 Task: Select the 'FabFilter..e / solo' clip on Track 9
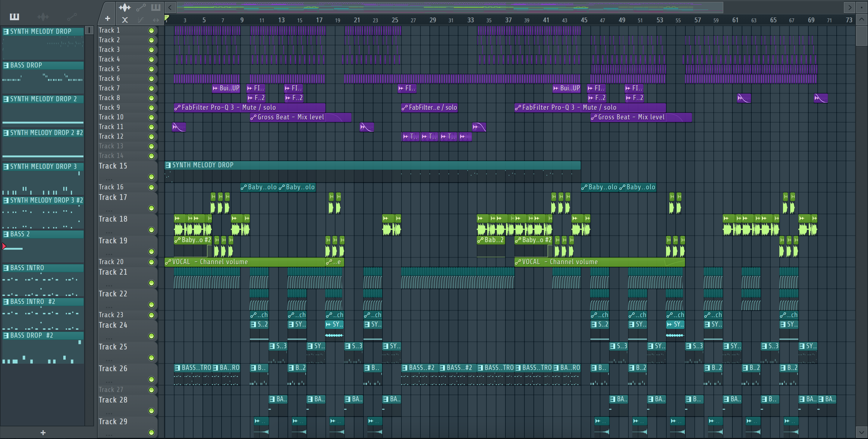(429, 108)
